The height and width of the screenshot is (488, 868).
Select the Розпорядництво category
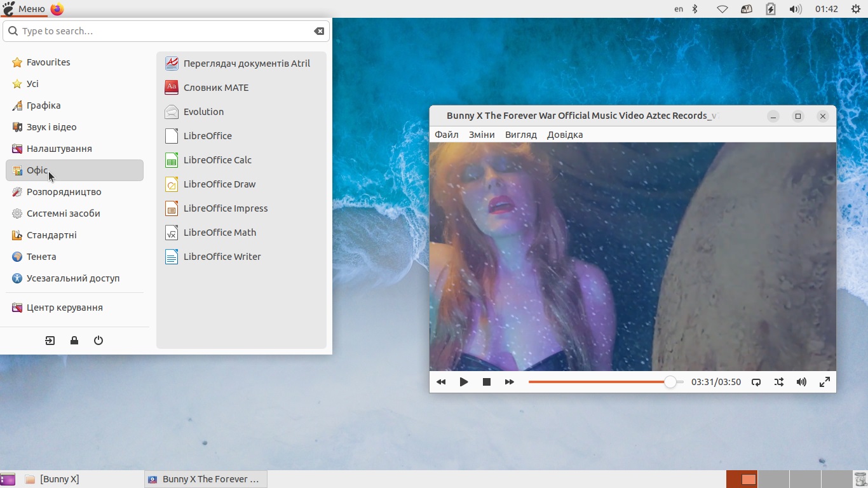click(x=74, y=192)
